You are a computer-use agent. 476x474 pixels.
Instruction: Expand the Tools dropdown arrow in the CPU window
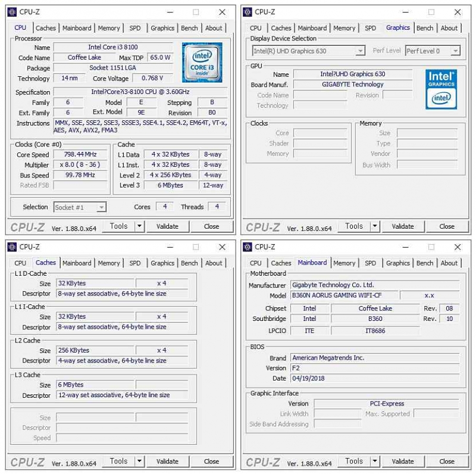[139, 226]
